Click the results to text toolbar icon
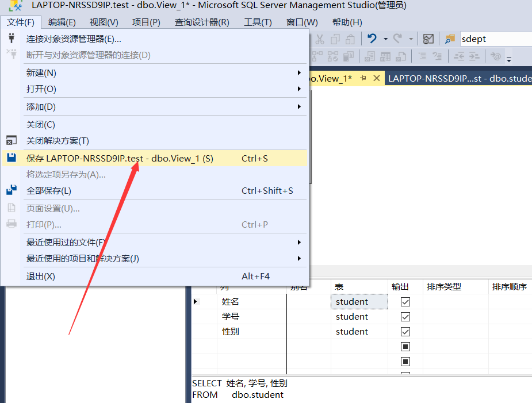This screenshot has width=532, height=403. tap(369, 56)
